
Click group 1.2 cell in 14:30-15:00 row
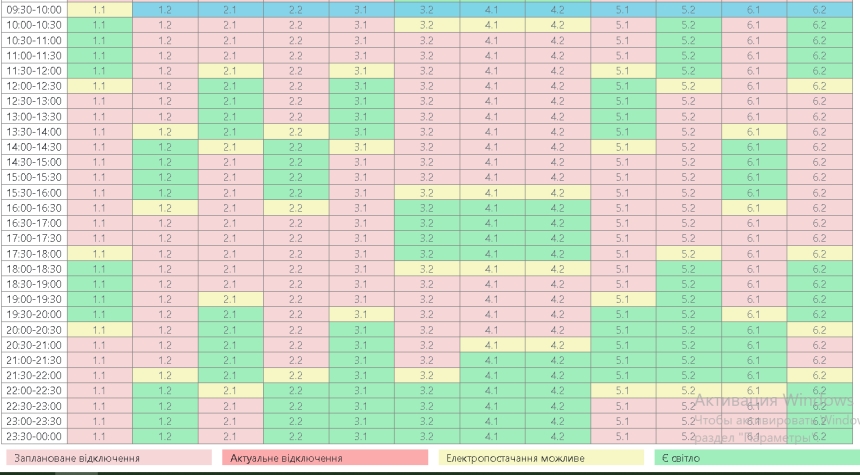pyautogui.click(x=165, y=162)
